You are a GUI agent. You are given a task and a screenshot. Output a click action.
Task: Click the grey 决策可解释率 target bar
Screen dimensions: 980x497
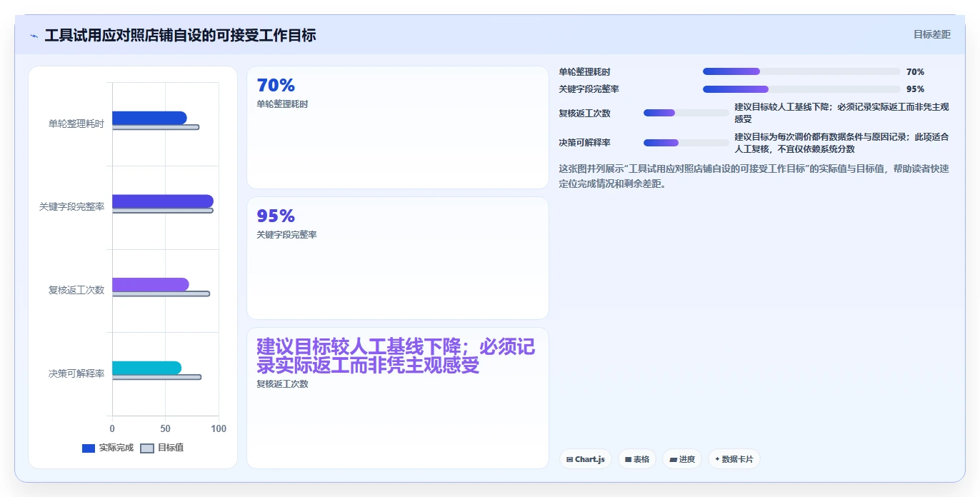[x=156, y=377]
